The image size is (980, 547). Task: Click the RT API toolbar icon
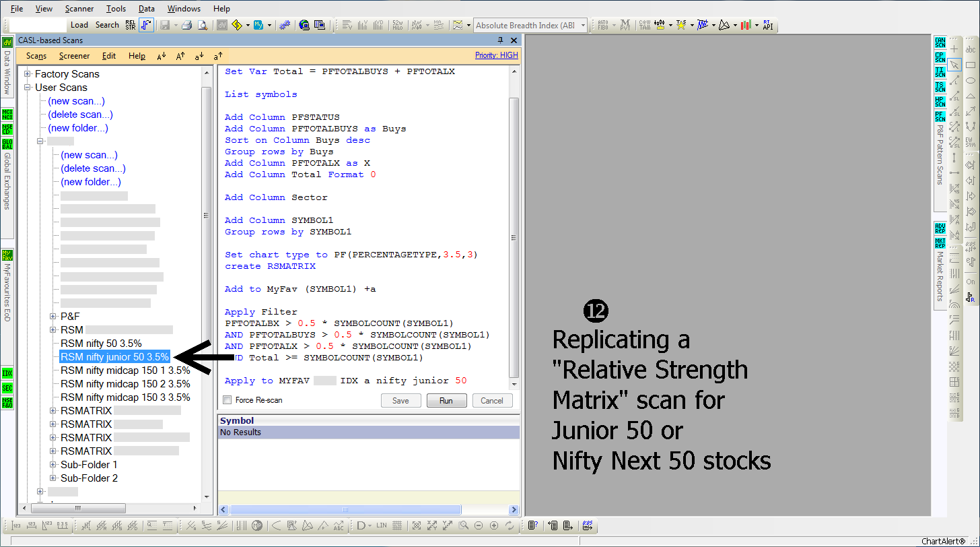pyautogui.click(x=767, y=25)
